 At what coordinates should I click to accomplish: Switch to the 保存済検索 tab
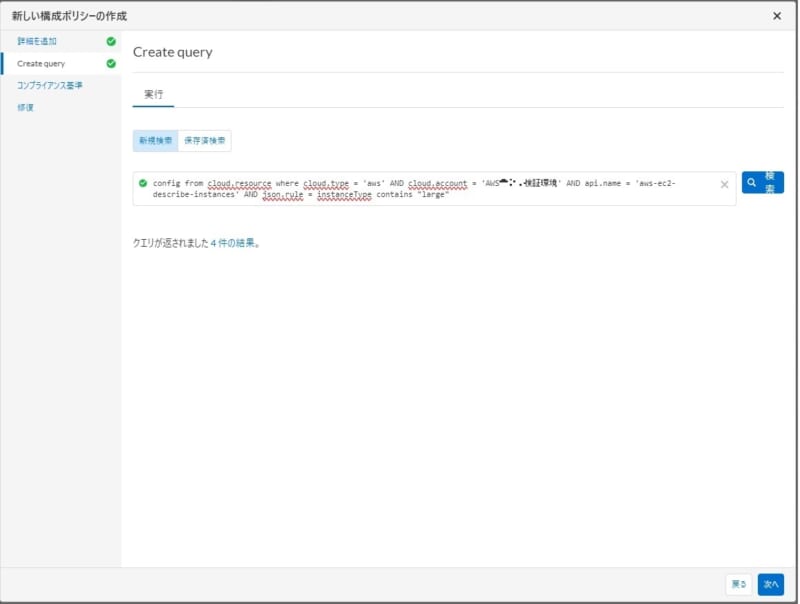[206, 140]
